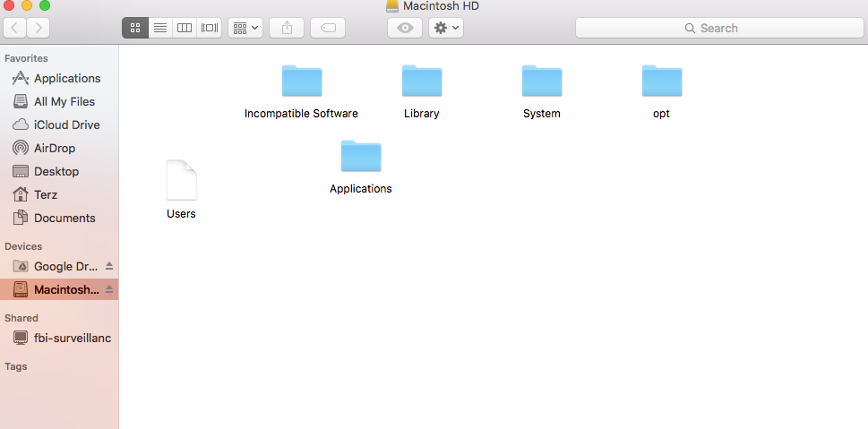The width and height of the screenshot is (868, 429).
Task: Select the opt folder
Action: click(x=662, y=81)
